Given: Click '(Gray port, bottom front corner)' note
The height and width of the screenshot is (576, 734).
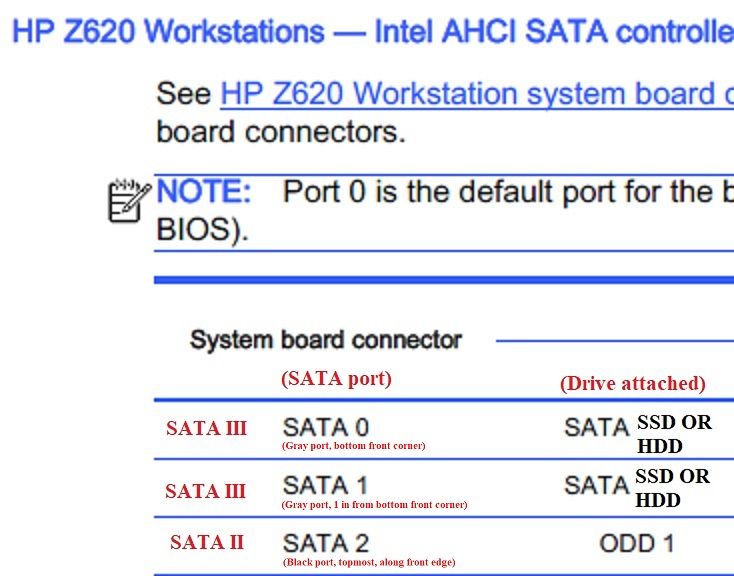Looking at the screenshot, I should 353,445.
